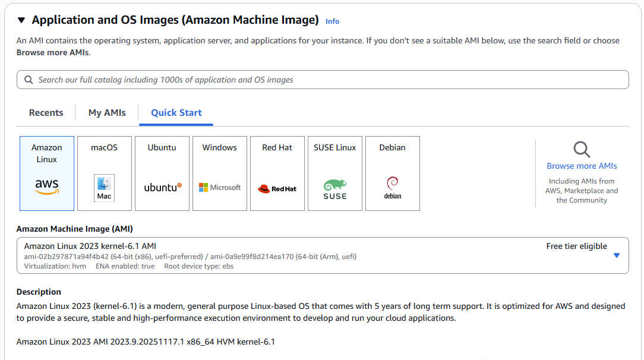The image size is (644, 360).
Task: Focus the AMI catalog search field
Action: [323, 80]
